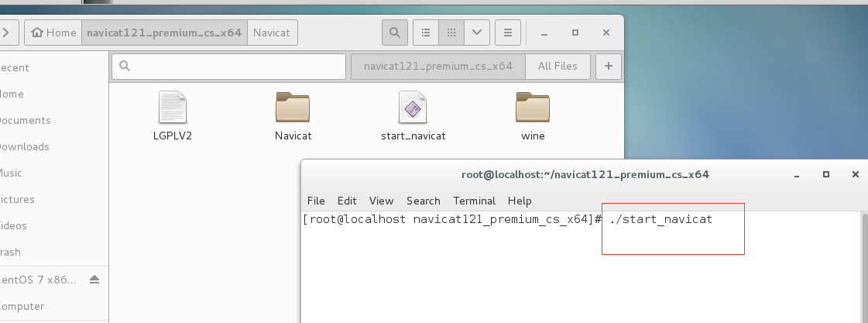This screenshot has width=868, height=323.
Task: Open the hamburger menu in file manager
Action: click(508, 33)
